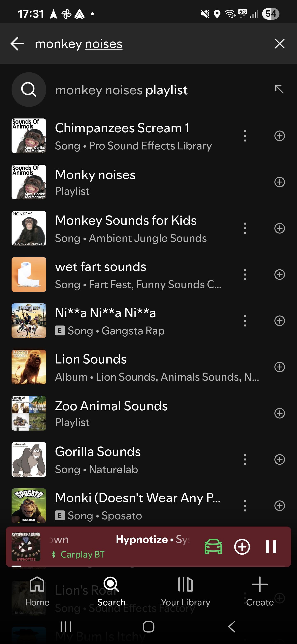Open the Zoo Animal Sounds playlist

click(111, 413)
